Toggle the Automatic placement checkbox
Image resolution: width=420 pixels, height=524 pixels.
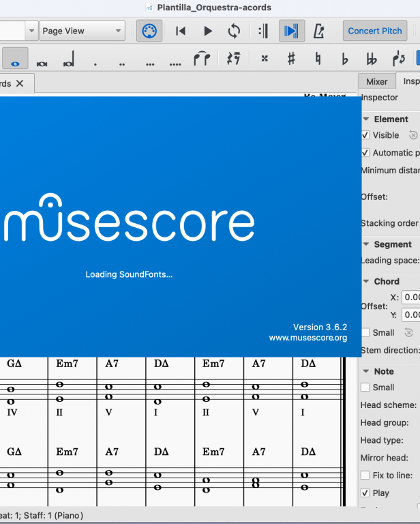[x=365, y=153]
